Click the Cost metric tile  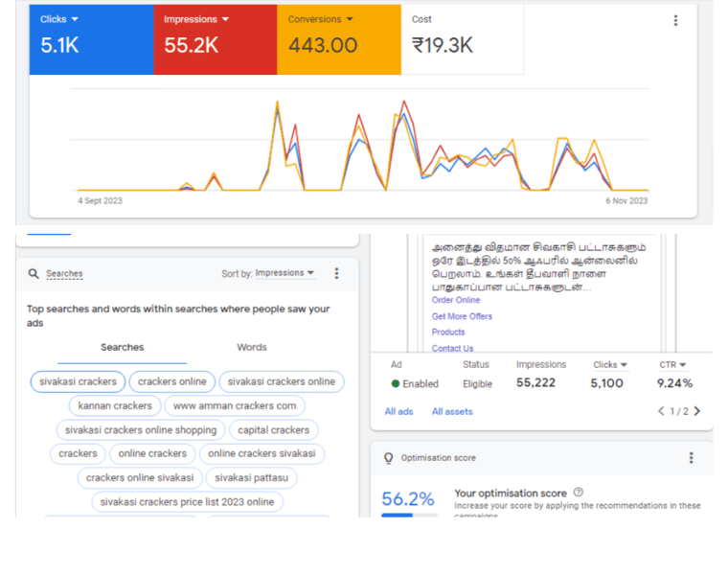click(463, 39)
